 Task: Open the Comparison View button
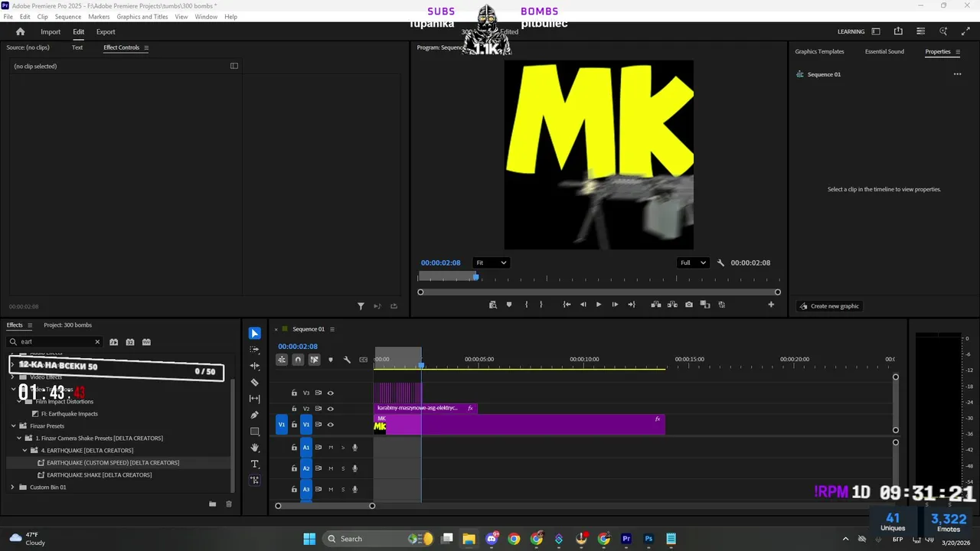(705, 305)
